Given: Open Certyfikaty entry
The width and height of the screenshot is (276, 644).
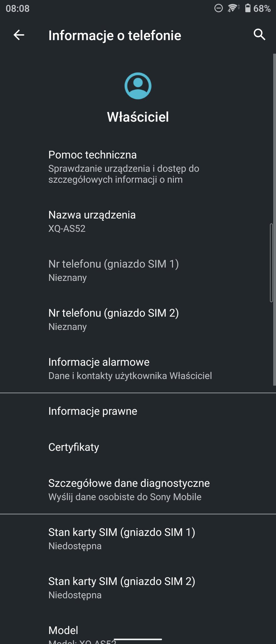Looking at the screenshot, I should click(138, 447).
